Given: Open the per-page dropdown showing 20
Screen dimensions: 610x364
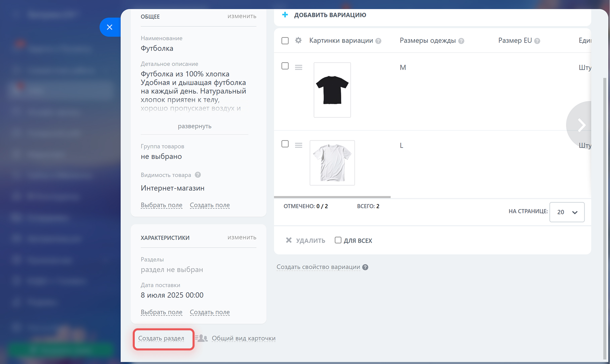Looking at the screenshot, I should point(567,212).
